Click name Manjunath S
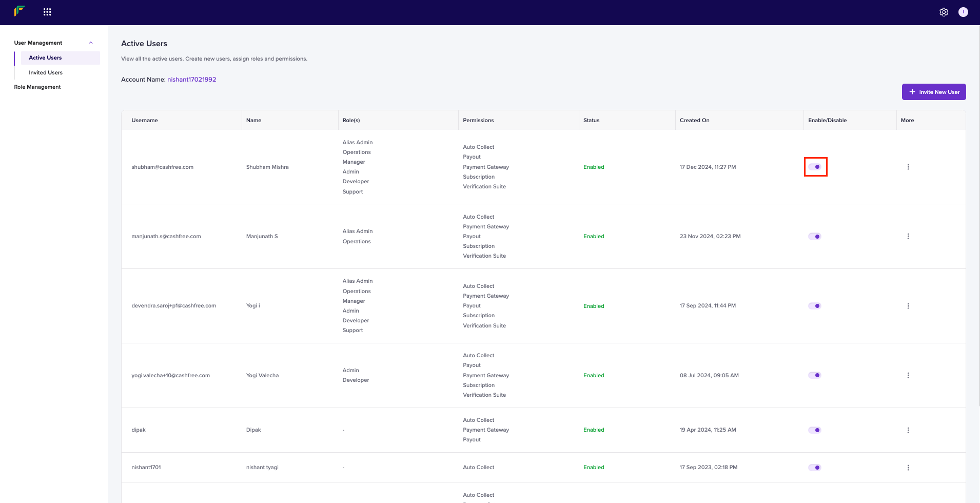The width and height of the screenshot is (980, 503). pos(262,236)
